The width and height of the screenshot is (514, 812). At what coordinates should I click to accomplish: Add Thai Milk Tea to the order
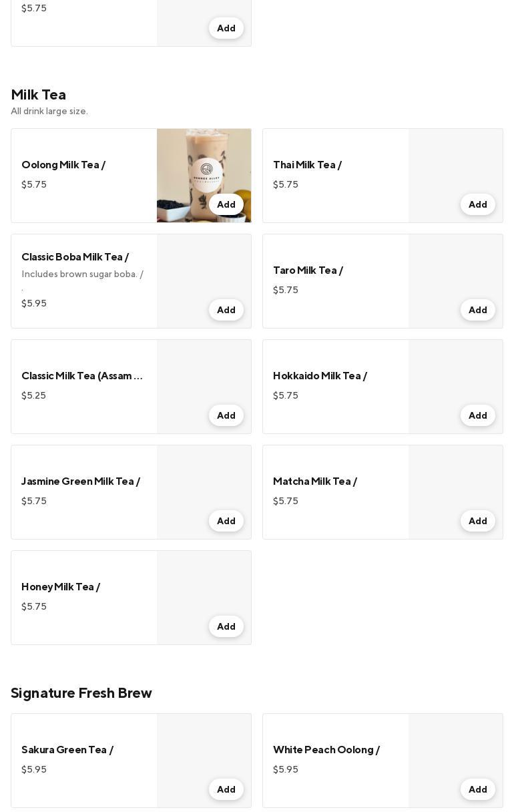pyautogui.click(x=477, y=204)
